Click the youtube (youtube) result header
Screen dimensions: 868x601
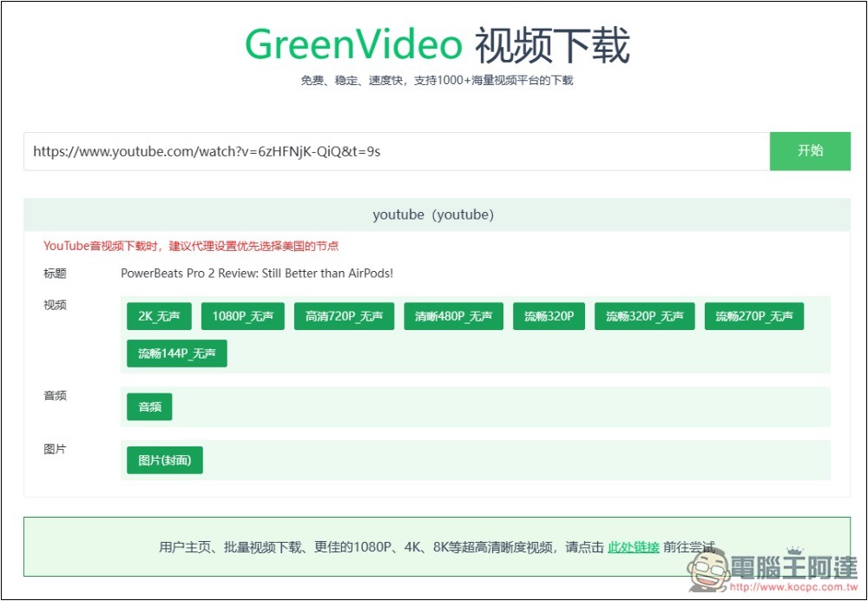tap(433, 215)
